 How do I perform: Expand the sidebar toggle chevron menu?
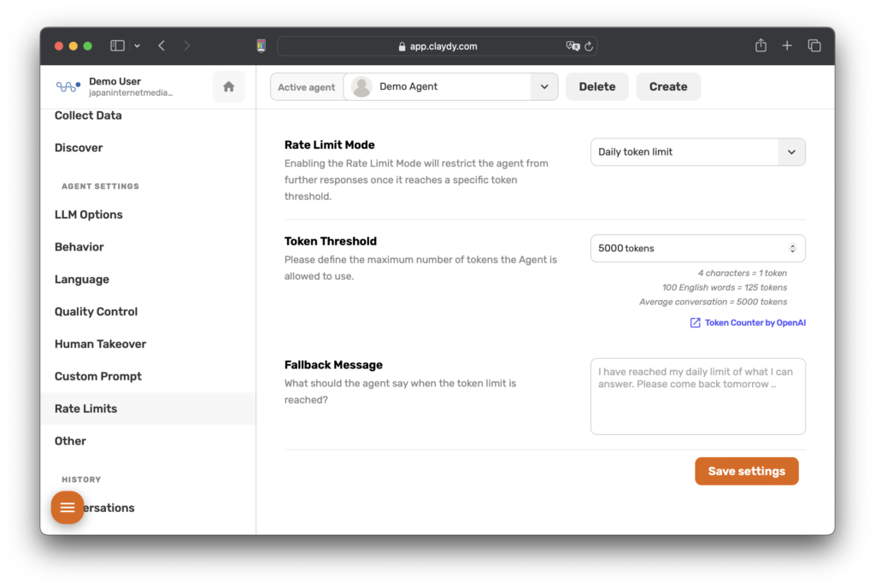click(137, 46)
